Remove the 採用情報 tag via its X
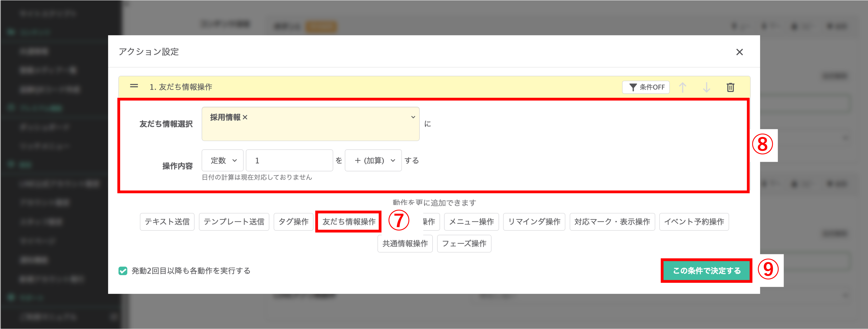Screen dimensions: 868x329 (245, 117)
